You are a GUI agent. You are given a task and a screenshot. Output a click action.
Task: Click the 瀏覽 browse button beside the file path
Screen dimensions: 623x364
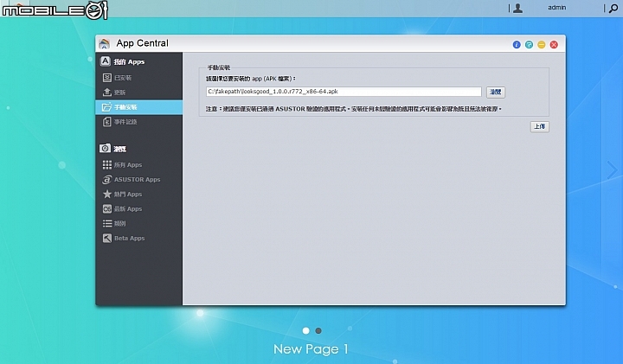[496, 93]
